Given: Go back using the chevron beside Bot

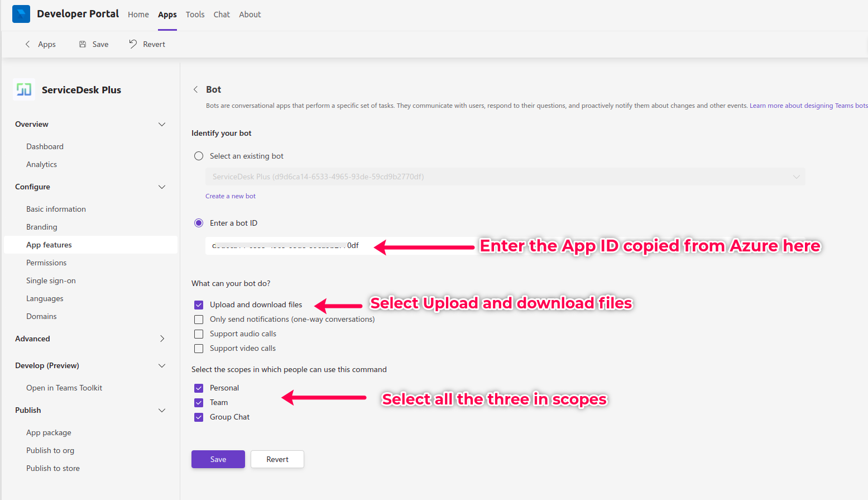Looking at the screenshot, I should click(x=195, y=89).
